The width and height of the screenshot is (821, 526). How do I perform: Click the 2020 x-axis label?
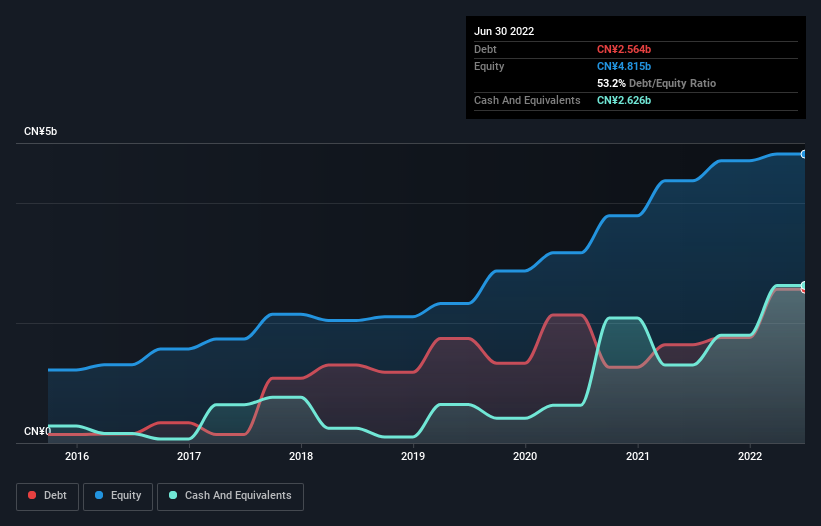(525, 456)
